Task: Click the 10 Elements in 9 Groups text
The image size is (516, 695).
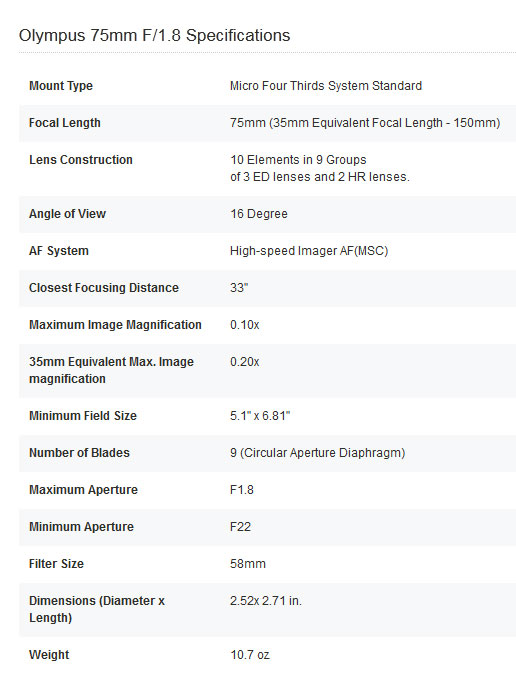Action: (x=298, y=160)
